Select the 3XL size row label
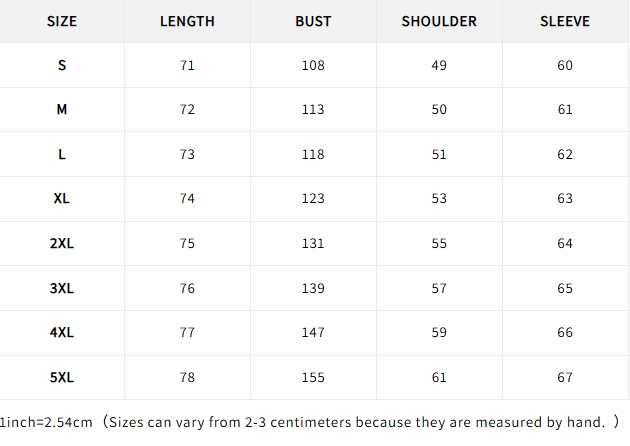This screenshot has width=630, height=446. click(x=61, y=288)
